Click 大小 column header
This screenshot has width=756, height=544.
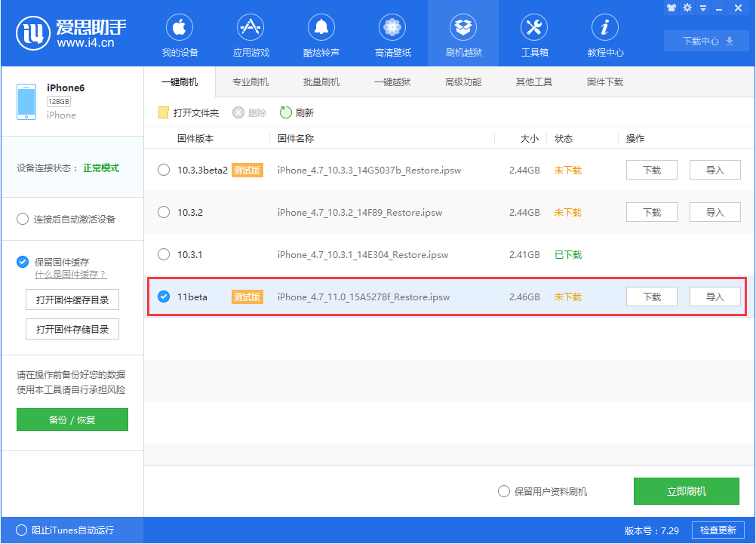(x=529, y=138)
